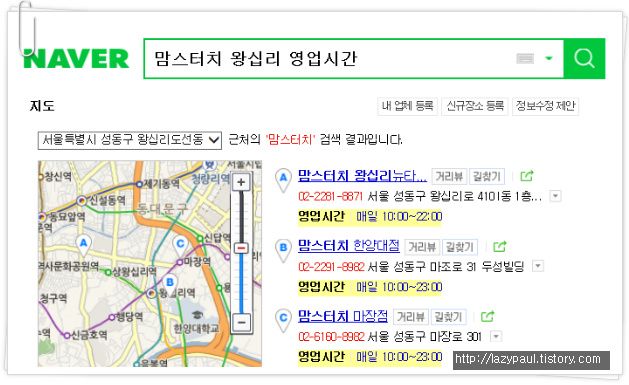Click result list marker B icon
Viewport: 629px width, 385px height.
pyautogui.click(x=283, y=250)
